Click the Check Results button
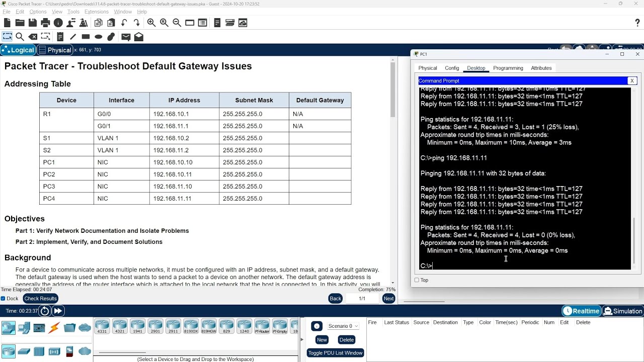The image size is (644, 362). pos(40,299)
